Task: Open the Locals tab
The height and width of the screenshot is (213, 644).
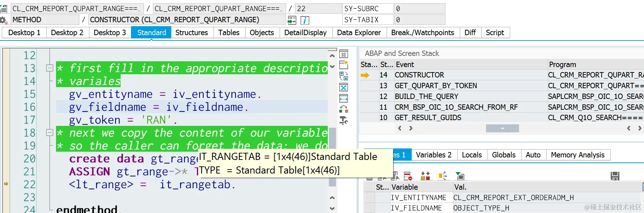Action: (472, 155)
